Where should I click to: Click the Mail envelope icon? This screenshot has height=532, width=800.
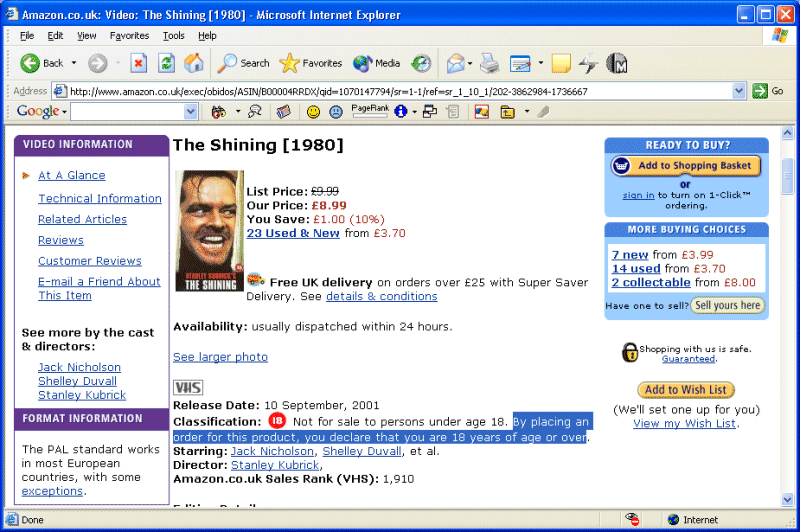(x=455, y=63)
